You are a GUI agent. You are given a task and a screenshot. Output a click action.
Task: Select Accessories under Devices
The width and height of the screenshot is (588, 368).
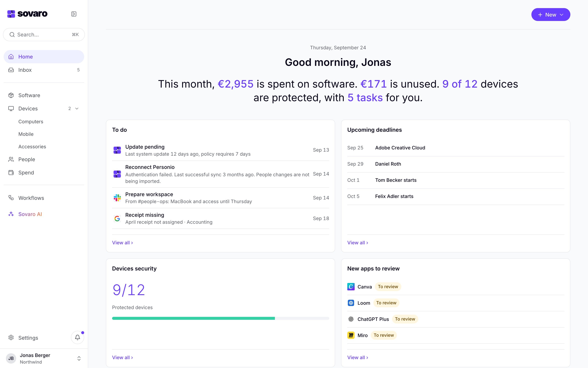pos(32,147)
